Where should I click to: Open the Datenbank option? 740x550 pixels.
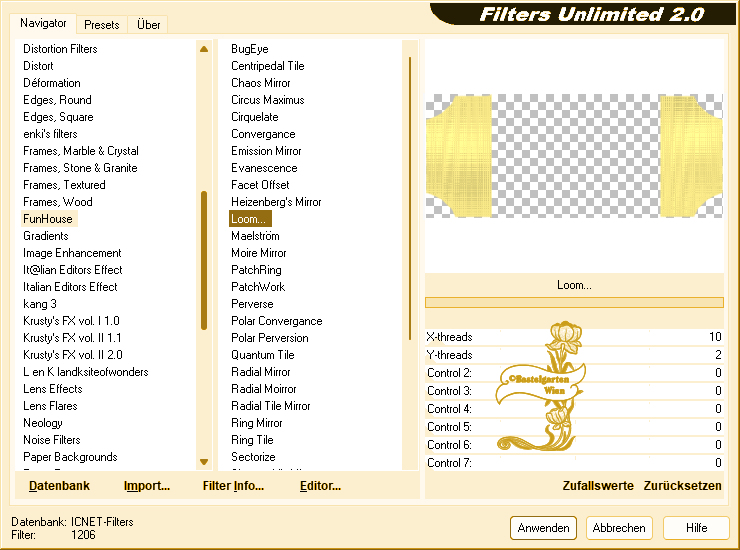(x=59, y=486)
